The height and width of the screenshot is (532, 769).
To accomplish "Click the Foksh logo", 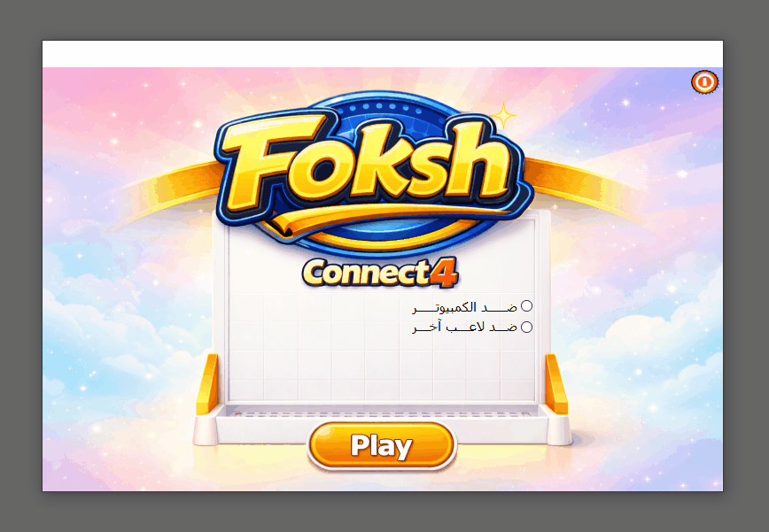I will [373, 169].
